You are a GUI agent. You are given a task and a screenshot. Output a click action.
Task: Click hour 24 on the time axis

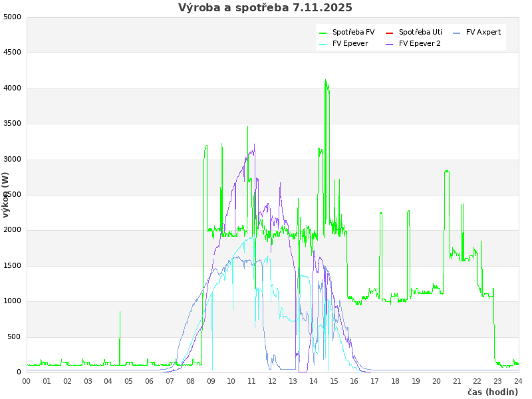(518, 381)
